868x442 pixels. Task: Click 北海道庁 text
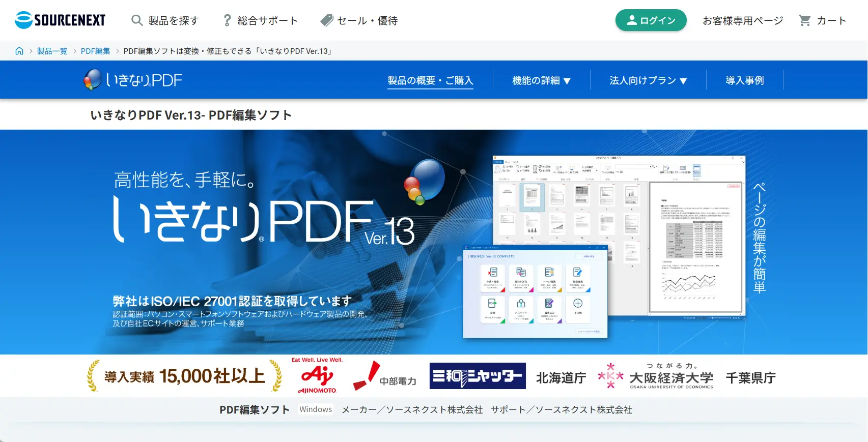pos(561,377)
